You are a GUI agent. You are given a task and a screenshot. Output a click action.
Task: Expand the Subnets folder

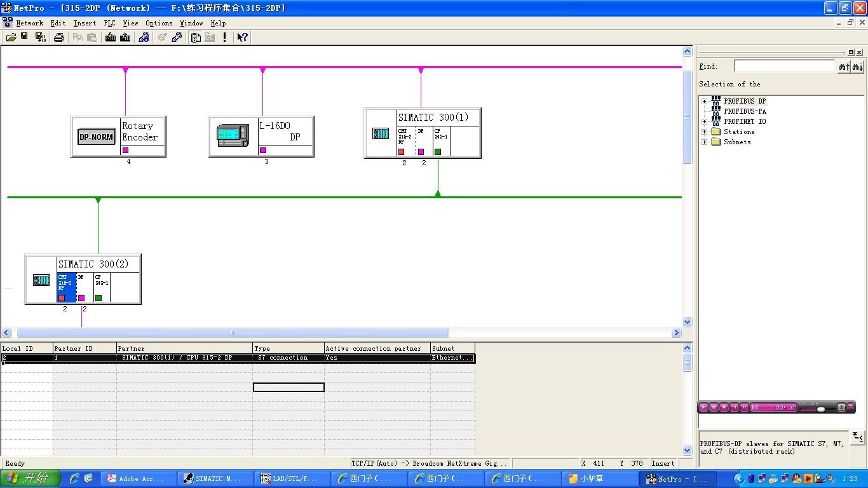[704, 142]
